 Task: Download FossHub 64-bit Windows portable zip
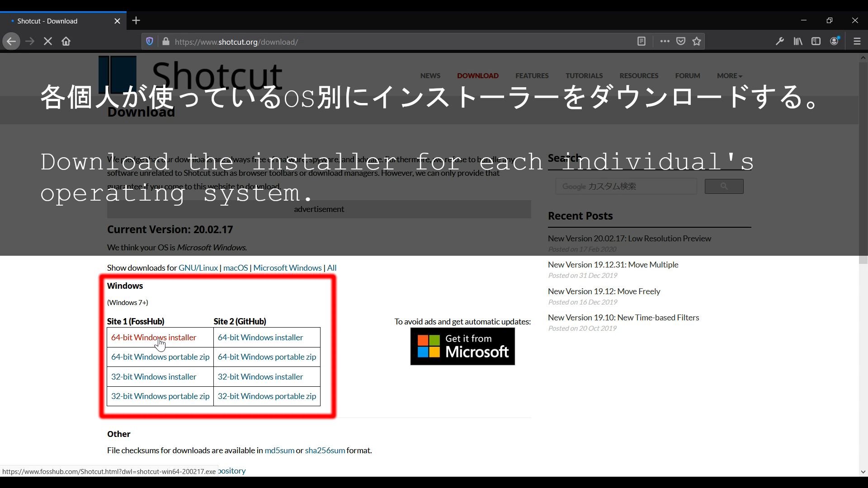[x=160, y=357]
